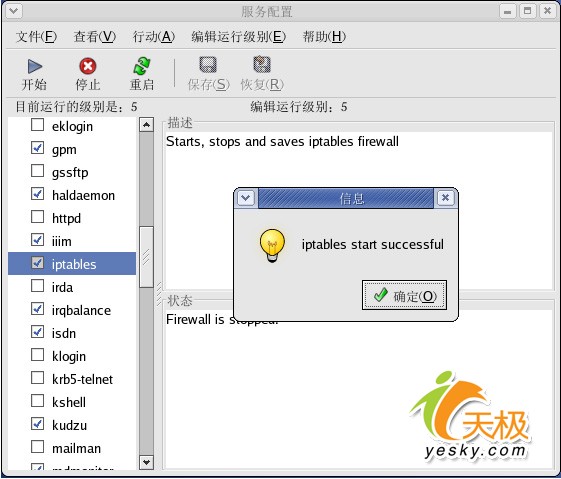Uncheck the gpm service checkbox
The height and width of the screenshot is (479, 561).
pos(38,148)
